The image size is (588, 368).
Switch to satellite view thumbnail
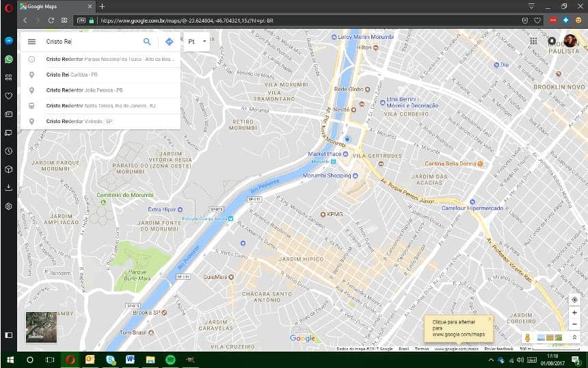coord(41,328)
